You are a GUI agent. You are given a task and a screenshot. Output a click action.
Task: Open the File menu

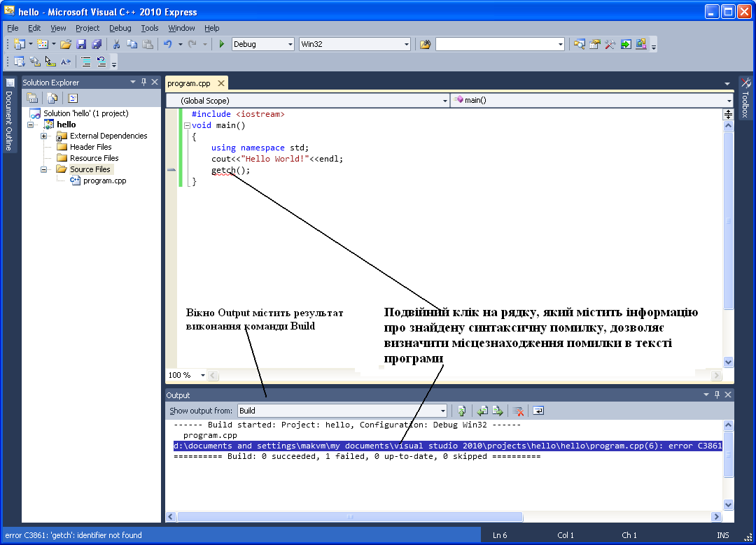(13, 28)
